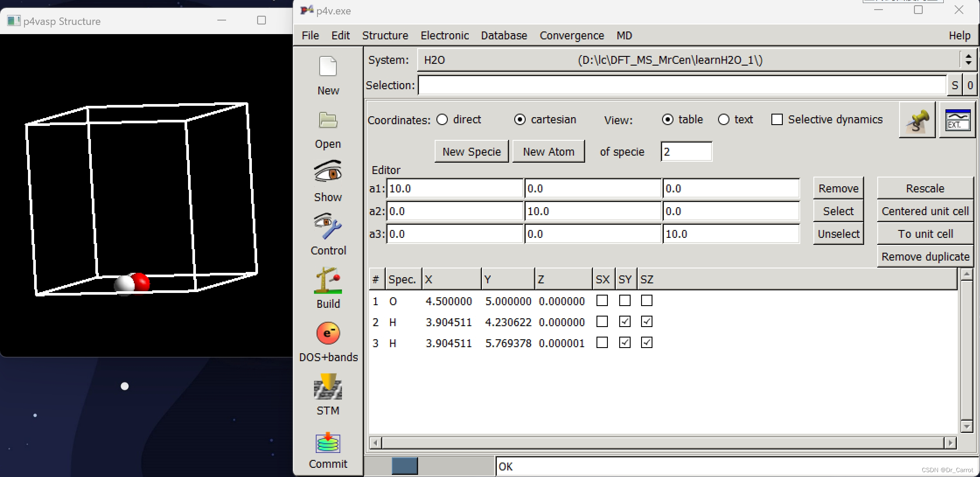Switch view to text radio button
The width and height of the screenshot is (980, 477).
click(724, 119)
